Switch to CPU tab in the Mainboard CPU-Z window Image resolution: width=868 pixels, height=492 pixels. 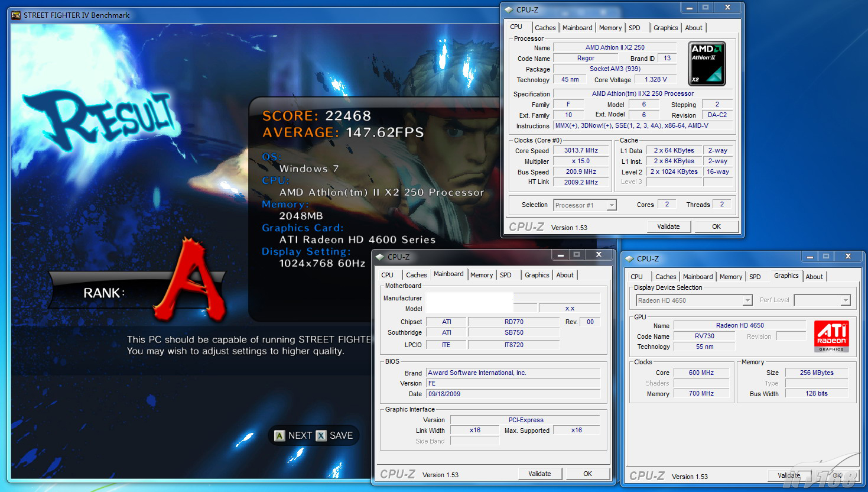click(x=387, y=275)
